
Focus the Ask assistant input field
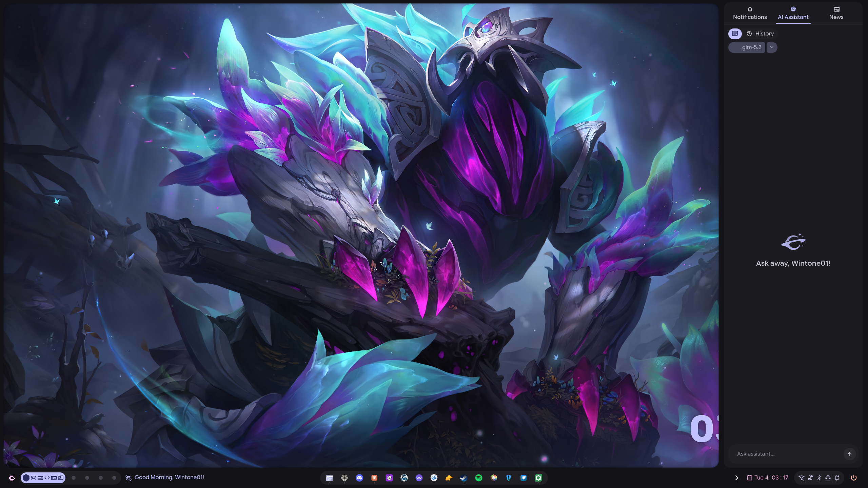(x=787, y=454)
